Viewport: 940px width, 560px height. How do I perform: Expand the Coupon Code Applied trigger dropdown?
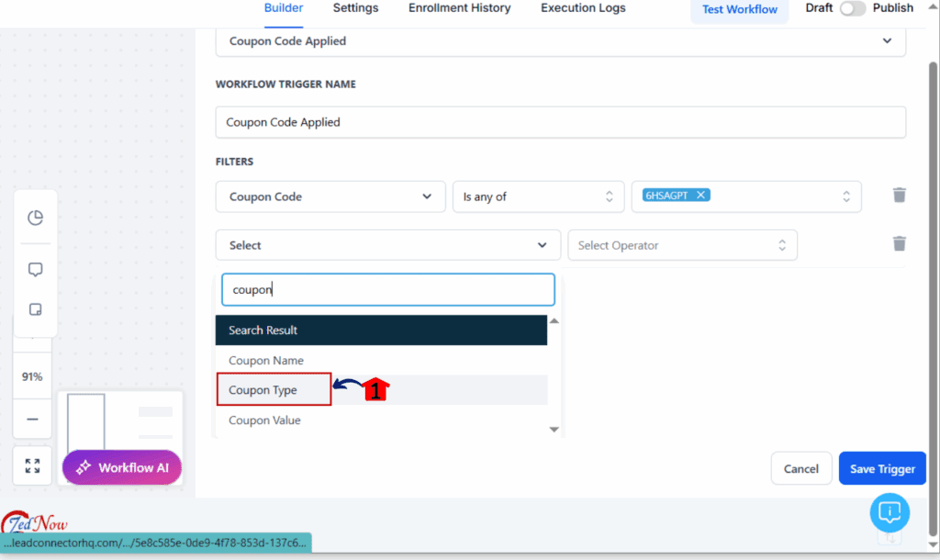click(x=561, y=41)
